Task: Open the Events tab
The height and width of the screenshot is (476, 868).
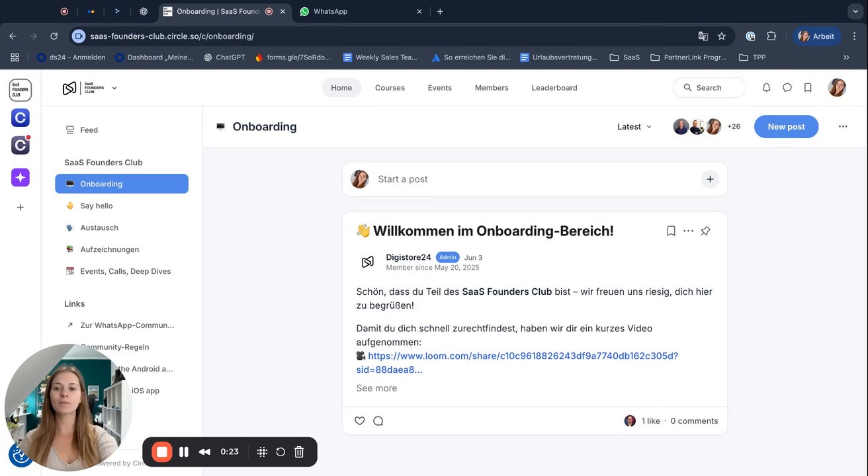Action: point(439,87)
